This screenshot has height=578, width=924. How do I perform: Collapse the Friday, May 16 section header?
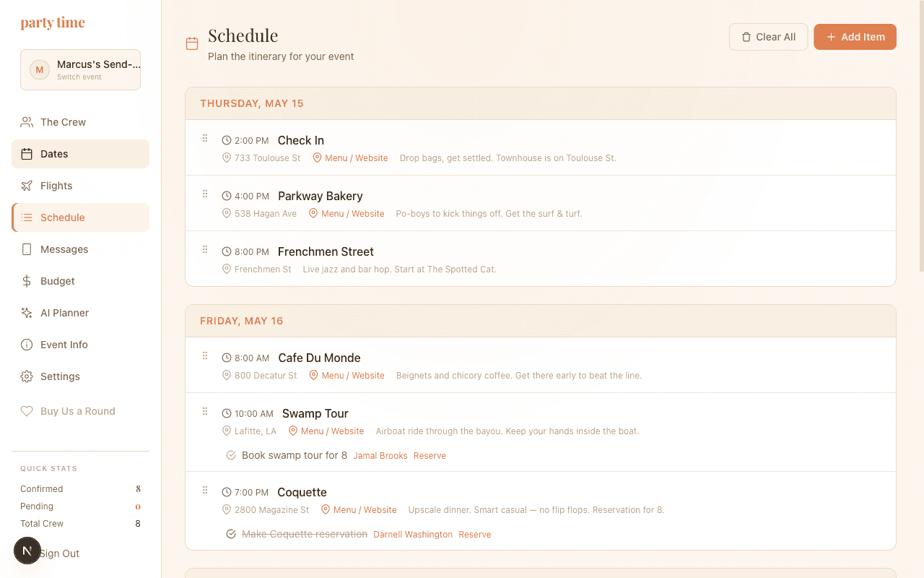coord(241,320)
